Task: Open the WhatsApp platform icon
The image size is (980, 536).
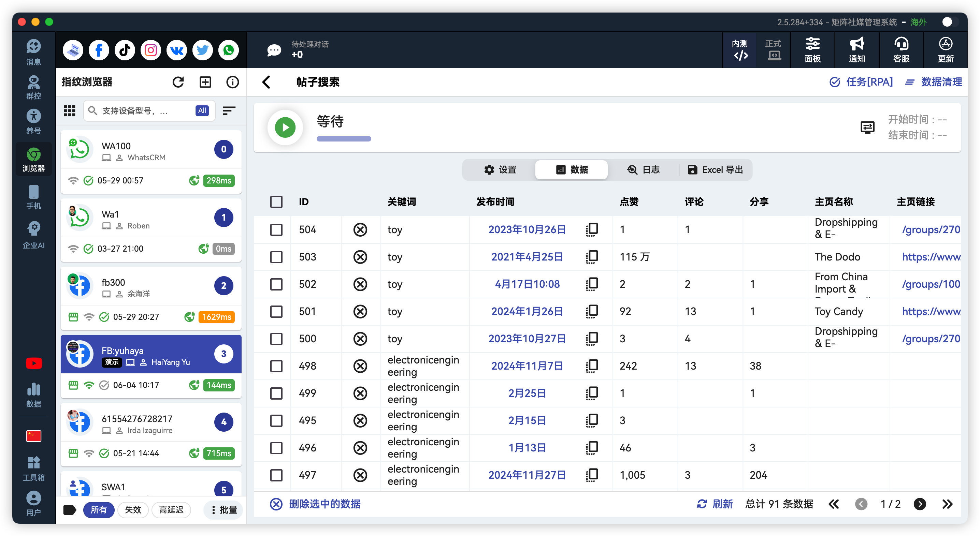Action: [228, 50]
